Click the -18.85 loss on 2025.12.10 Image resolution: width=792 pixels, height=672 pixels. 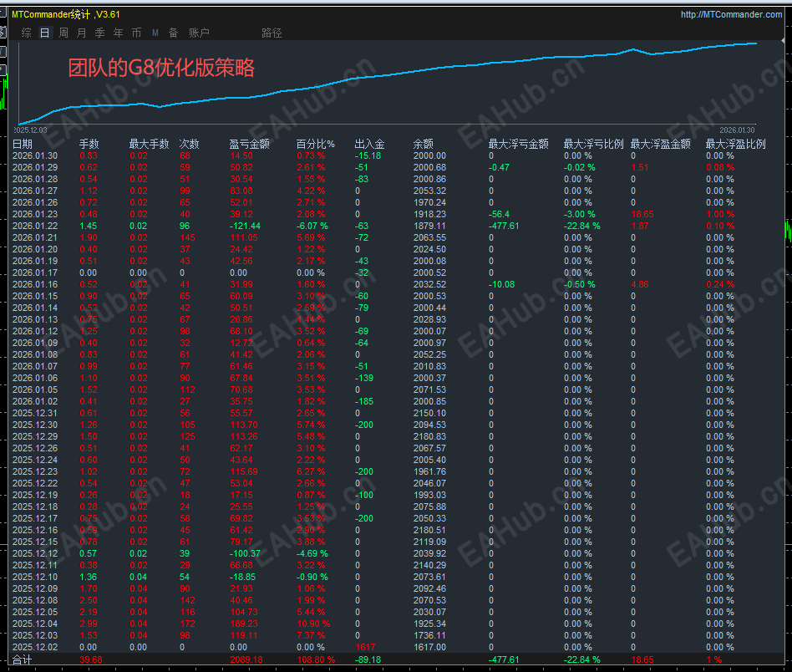point(243,577)
